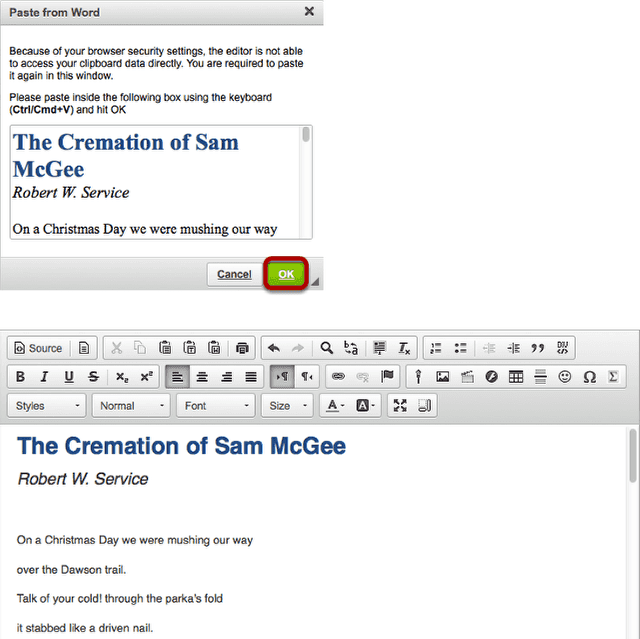Screen dimensions: 640x639
Task: Click the Cut scissors icon
Action: tap(117, 348)
